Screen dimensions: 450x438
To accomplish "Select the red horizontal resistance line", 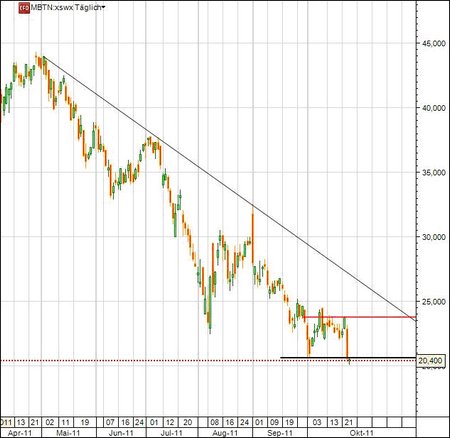I will click(x=360, y=317).
